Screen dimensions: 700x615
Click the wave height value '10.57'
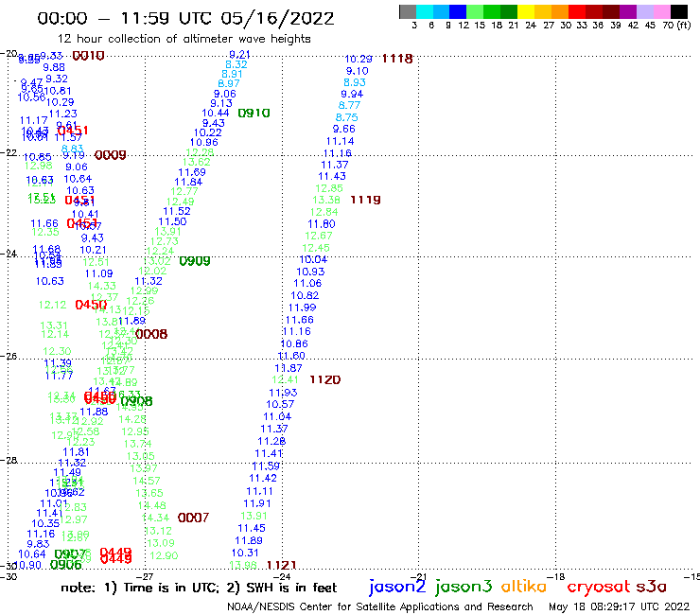click(x=280, y=404)
